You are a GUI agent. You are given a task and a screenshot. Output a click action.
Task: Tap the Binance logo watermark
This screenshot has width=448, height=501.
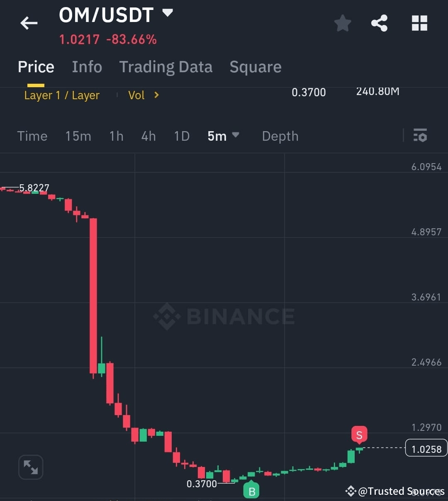click(224, 317)
